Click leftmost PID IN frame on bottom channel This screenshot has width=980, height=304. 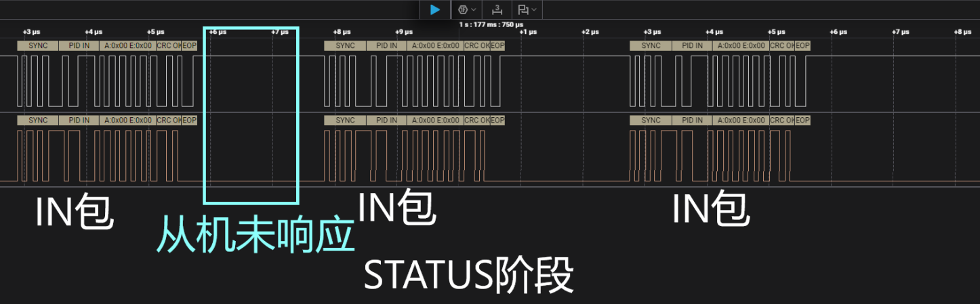[x=79, y=121]
